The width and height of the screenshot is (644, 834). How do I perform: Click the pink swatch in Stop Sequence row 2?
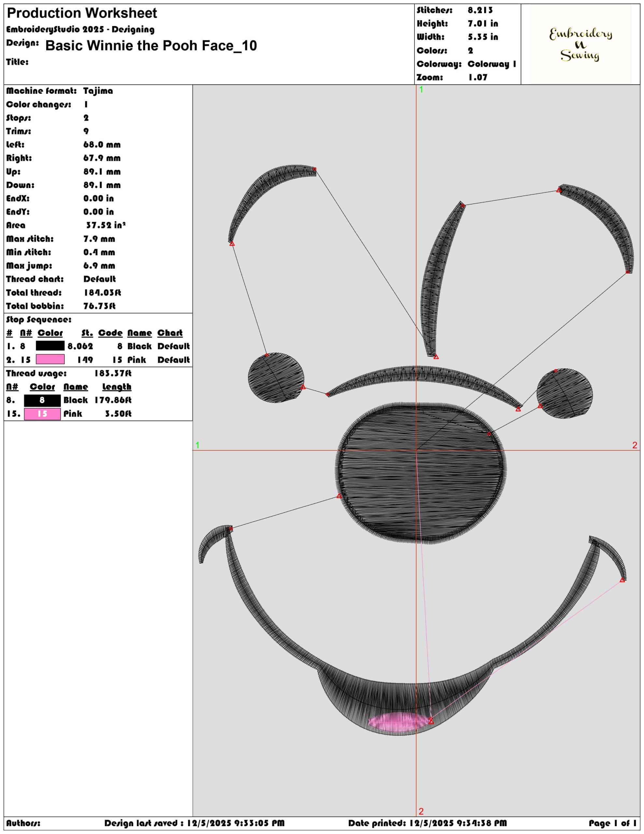click(x=50, y=359)
